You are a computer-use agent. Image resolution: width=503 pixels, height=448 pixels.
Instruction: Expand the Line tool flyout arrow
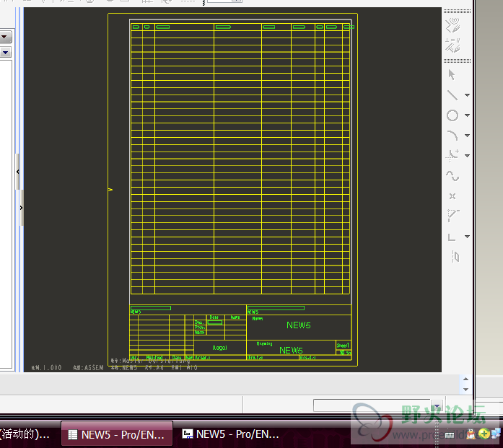[467, 95]
